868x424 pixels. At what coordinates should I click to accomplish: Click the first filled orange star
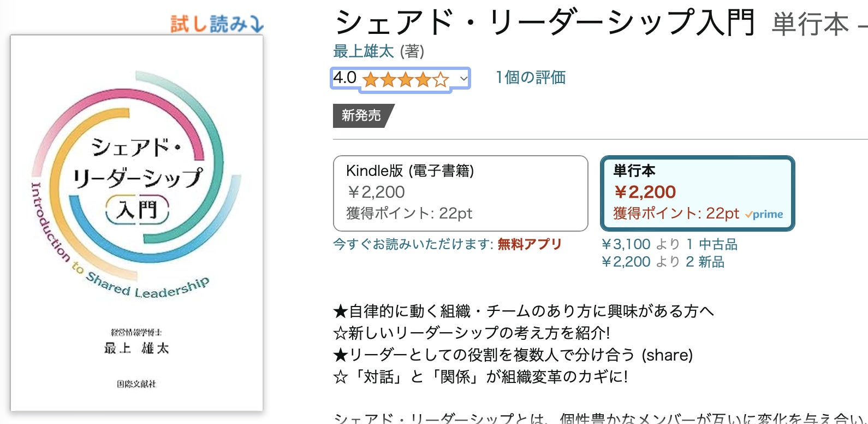tap(371, 80)
